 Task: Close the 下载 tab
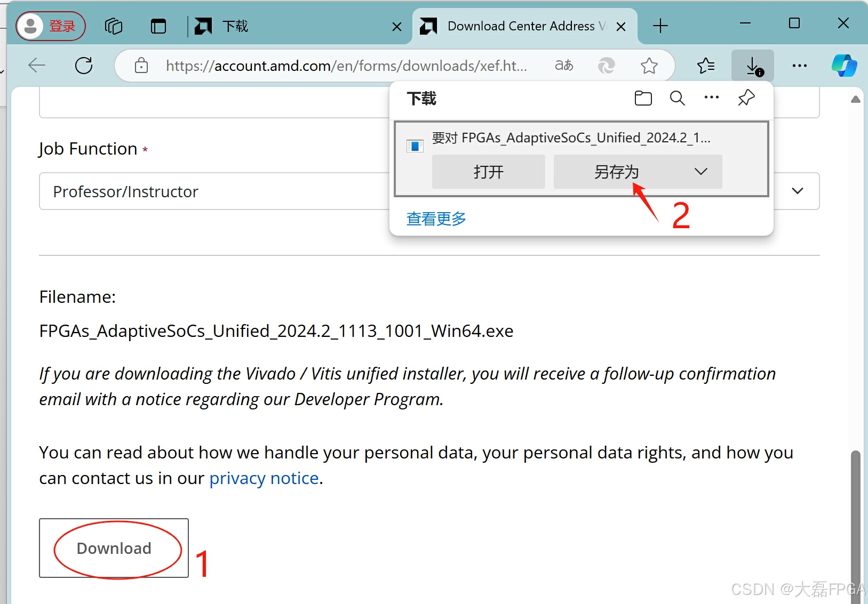coord(397,27)
